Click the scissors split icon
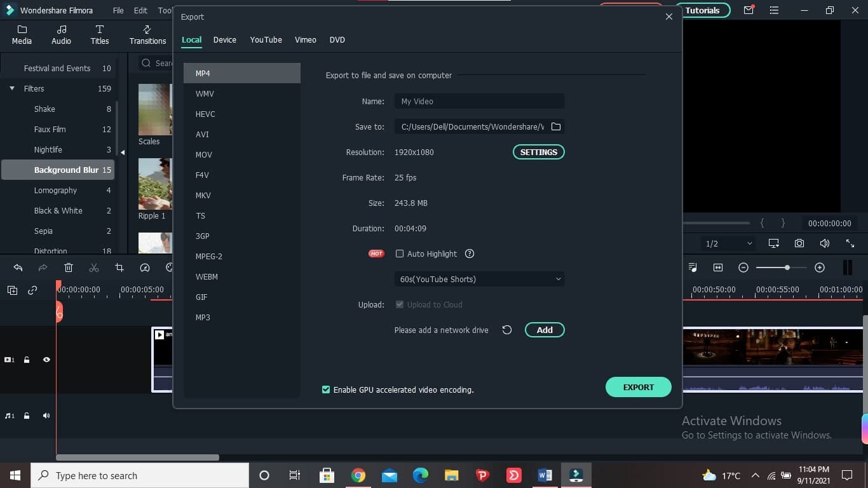Viewport: 868px width, 488px height. click(x=94, y=268)
